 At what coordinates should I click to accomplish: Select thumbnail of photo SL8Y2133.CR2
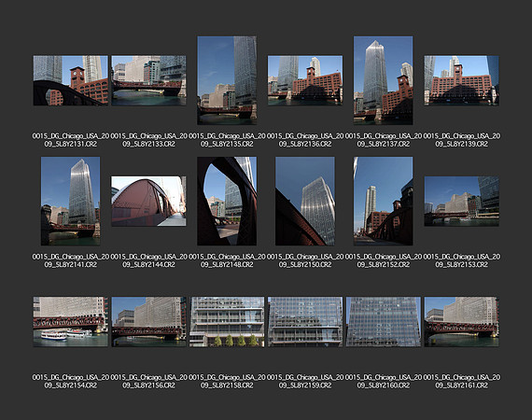click(148, 80)
